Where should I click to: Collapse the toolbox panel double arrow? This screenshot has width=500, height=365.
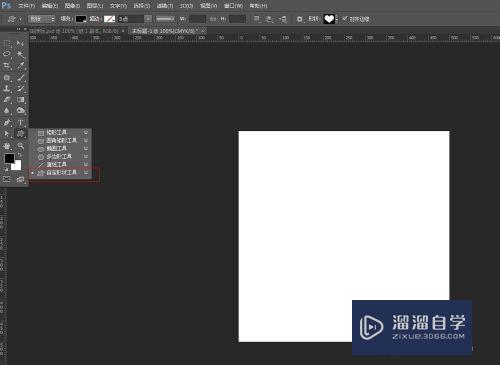(18, 29)
